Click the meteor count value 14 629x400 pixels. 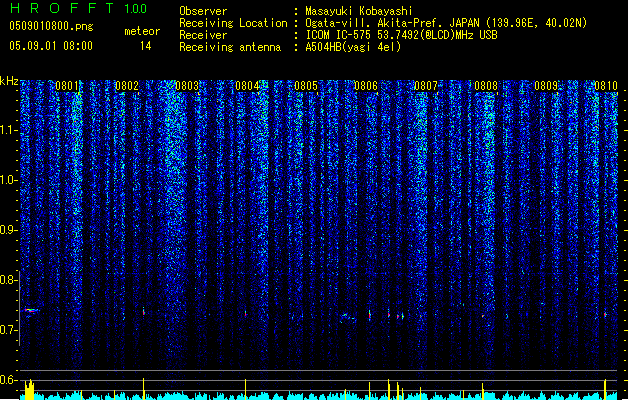(145, 46)
